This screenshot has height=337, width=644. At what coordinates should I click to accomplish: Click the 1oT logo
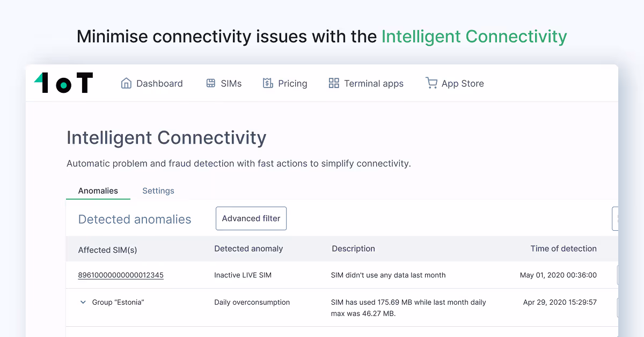[63, 83]
